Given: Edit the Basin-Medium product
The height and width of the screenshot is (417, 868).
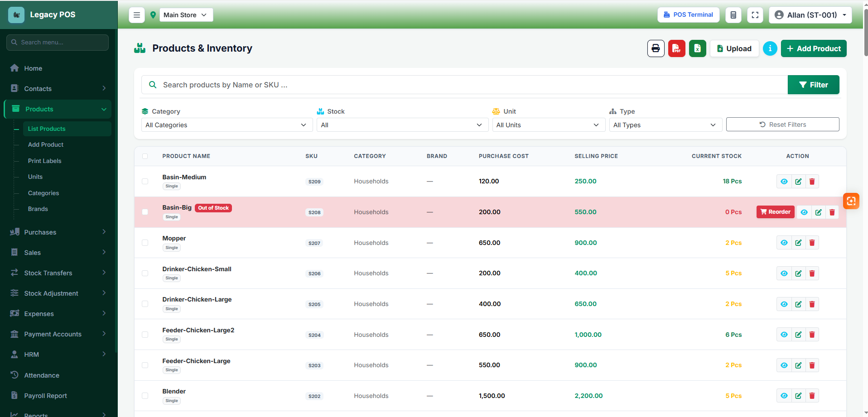Looking at the screenshot, I should pyautogui.click(x=798, y=182).
